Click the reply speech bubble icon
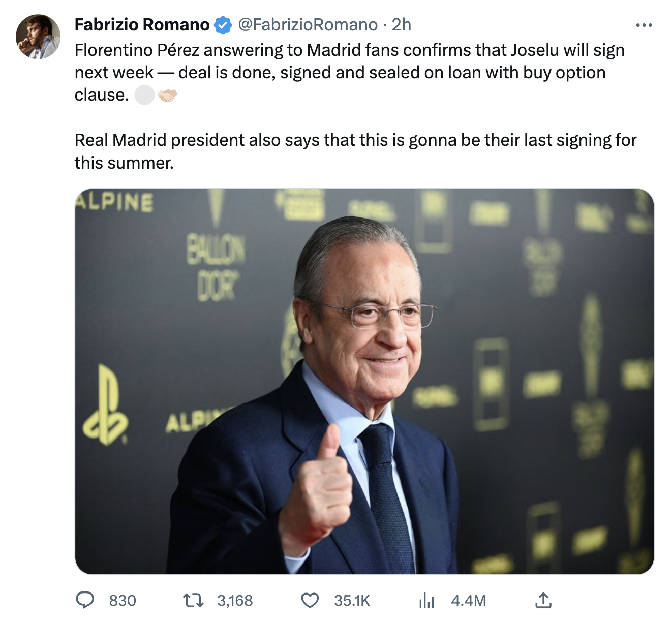The image size is (672, 624). 85,600
